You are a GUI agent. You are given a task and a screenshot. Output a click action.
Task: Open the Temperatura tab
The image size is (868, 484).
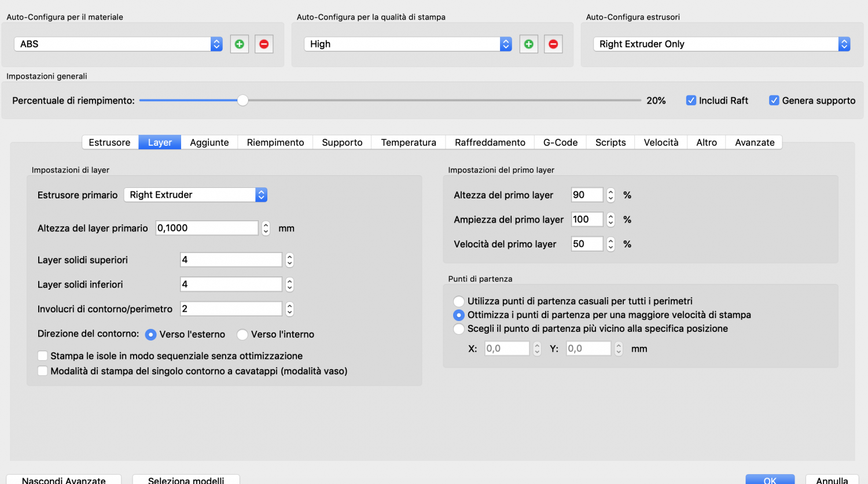(x=409, y=142)
